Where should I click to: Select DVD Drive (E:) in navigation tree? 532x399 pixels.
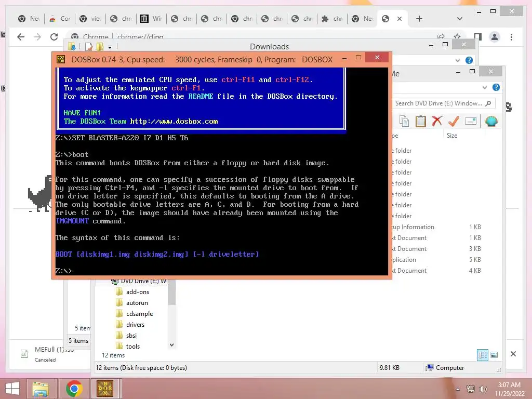140,281
